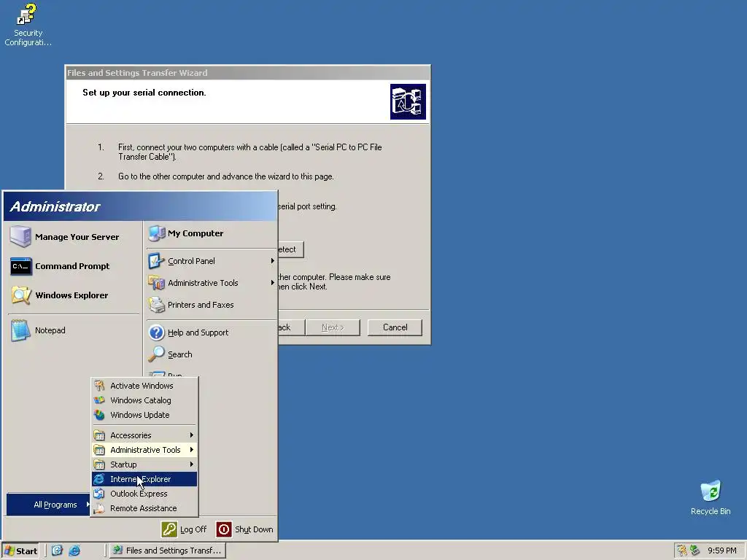Image resolution: width=747 pixels, height=560 pixels.
Task: Click the Search magnifying glass icon
Action: [x=156, y=354]
